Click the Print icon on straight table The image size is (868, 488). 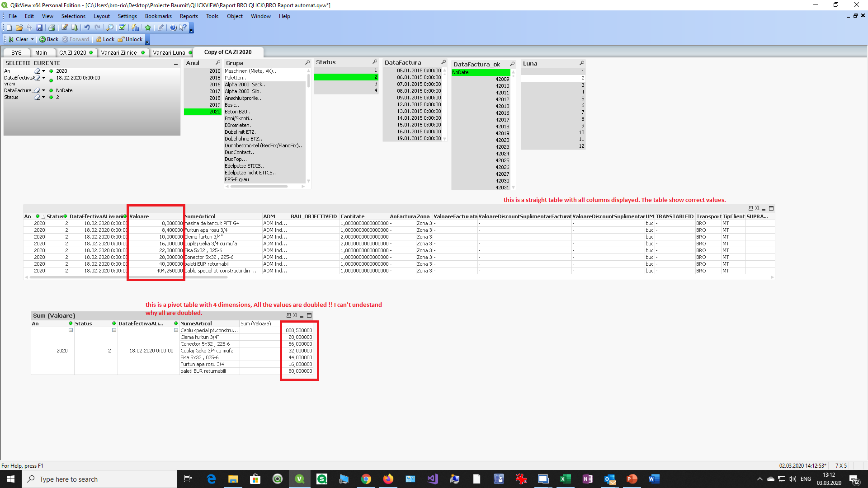[750, 208]
